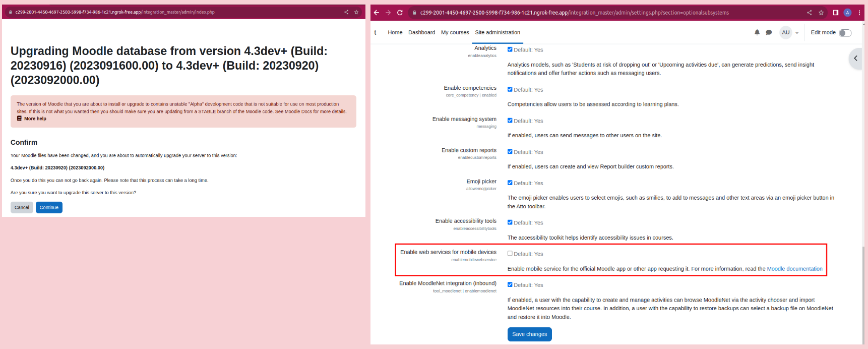Open the My courses nav item

455,32
